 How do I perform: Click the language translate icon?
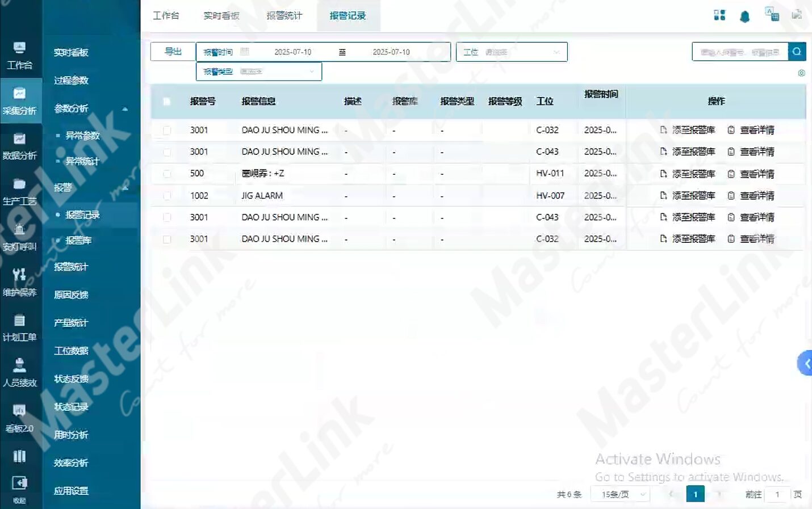(x=772, y=14)
